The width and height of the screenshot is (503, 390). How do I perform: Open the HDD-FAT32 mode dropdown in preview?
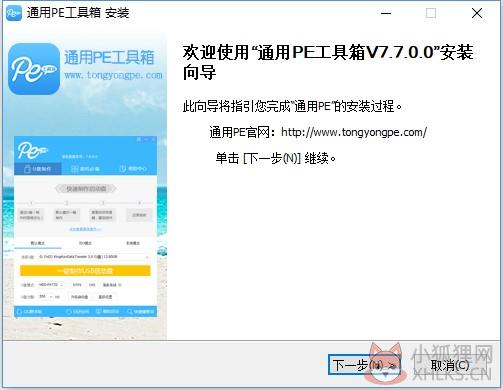click(50, 285)
